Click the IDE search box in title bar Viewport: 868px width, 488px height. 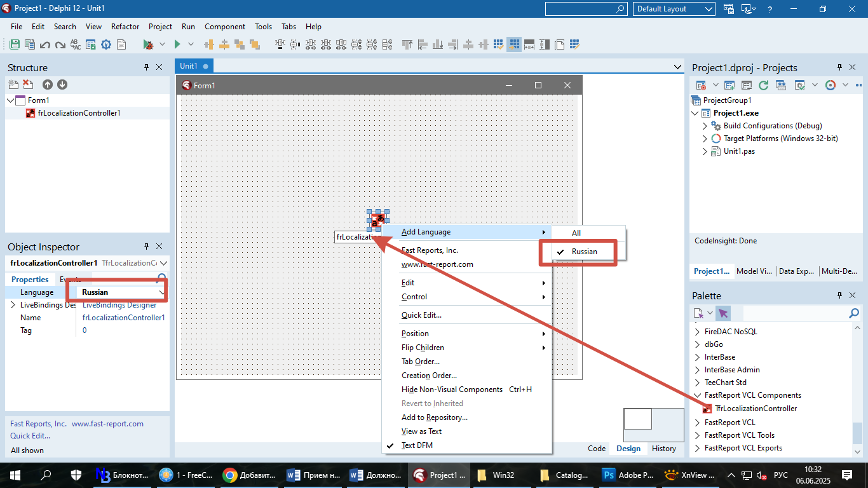587,9
